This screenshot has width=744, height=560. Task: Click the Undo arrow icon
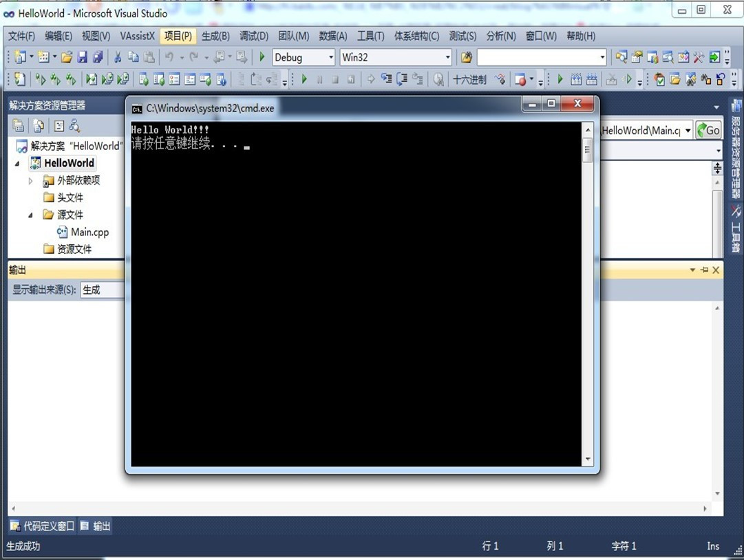point(169,57)
